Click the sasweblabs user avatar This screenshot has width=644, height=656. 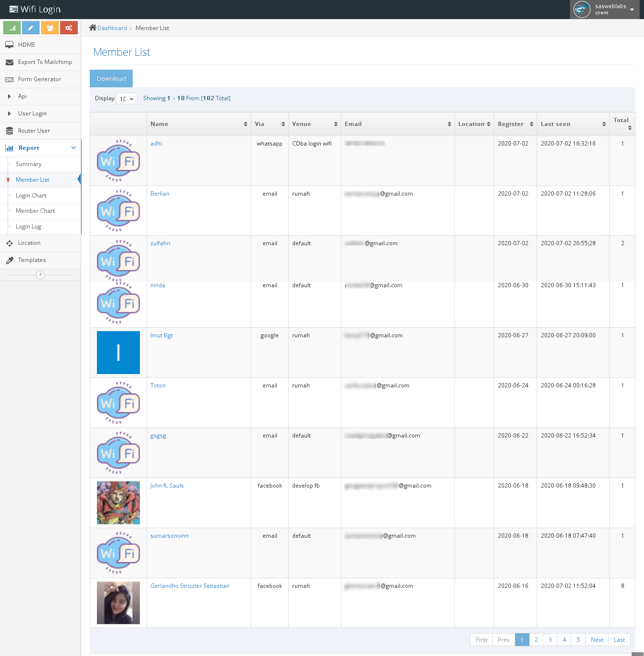(581, 10)
